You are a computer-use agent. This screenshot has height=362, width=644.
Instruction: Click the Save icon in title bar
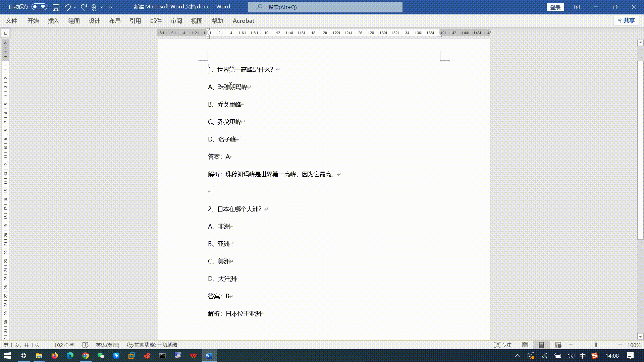click(x=56, y=7)
